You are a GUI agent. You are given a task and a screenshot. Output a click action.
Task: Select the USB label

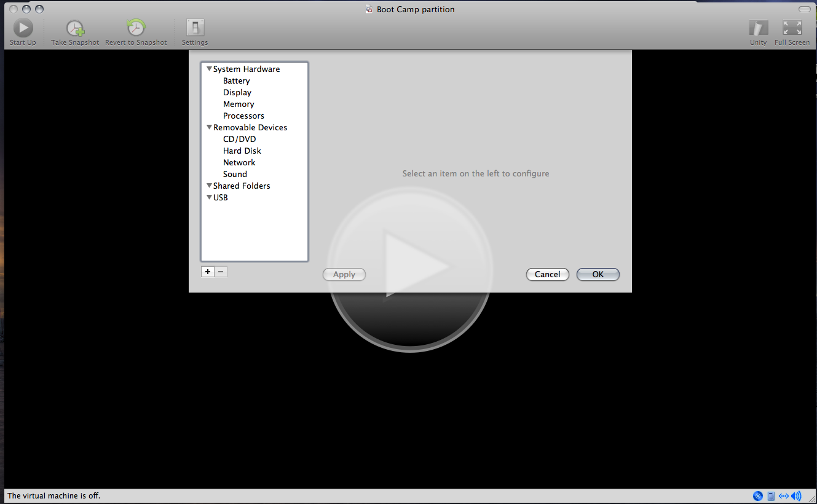tap(221, 197)
